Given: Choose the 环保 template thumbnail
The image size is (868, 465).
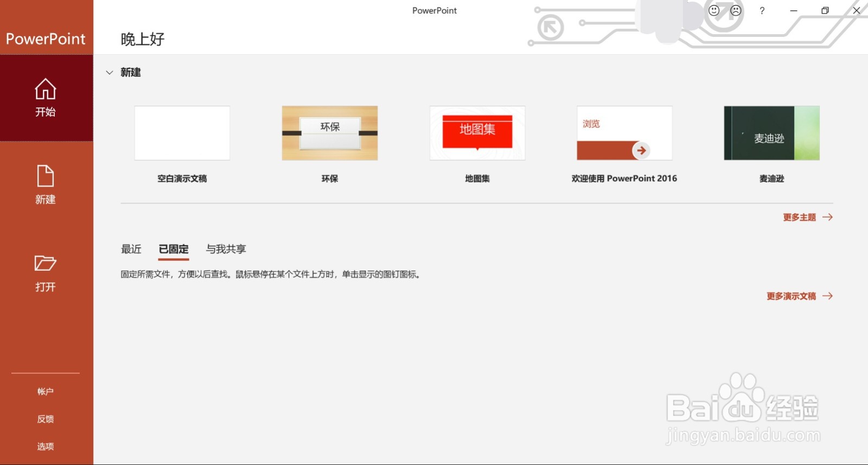Looking at the screenshot, I should (330, 133).
